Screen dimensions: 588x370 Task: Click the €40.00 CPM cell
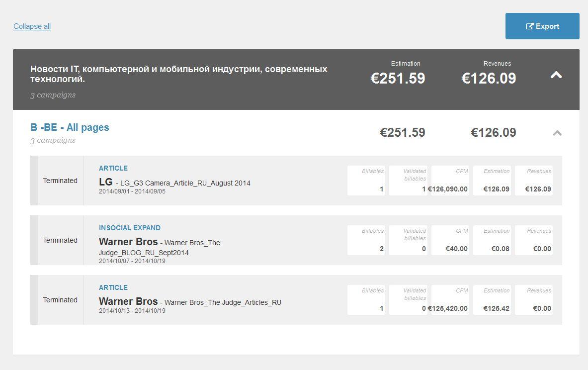point(449,240)
